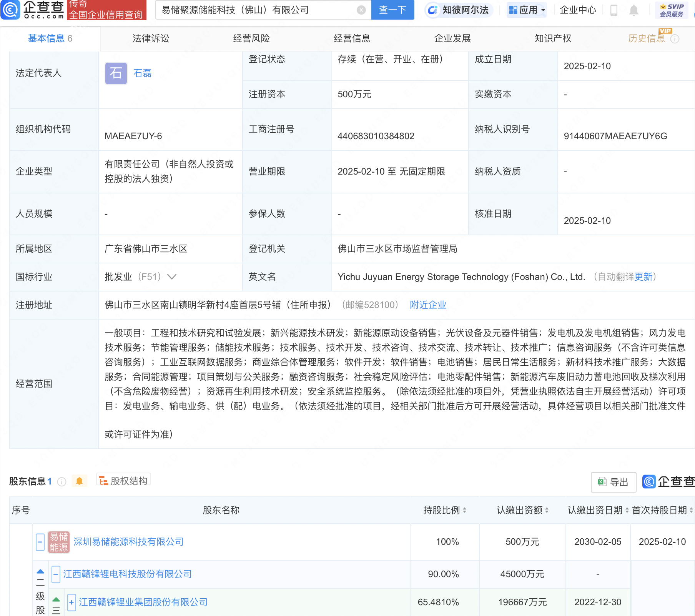The width and height of the screenshot is (695, 616).
Task: Click the info icon beside 股东信息
Action: 62,481
